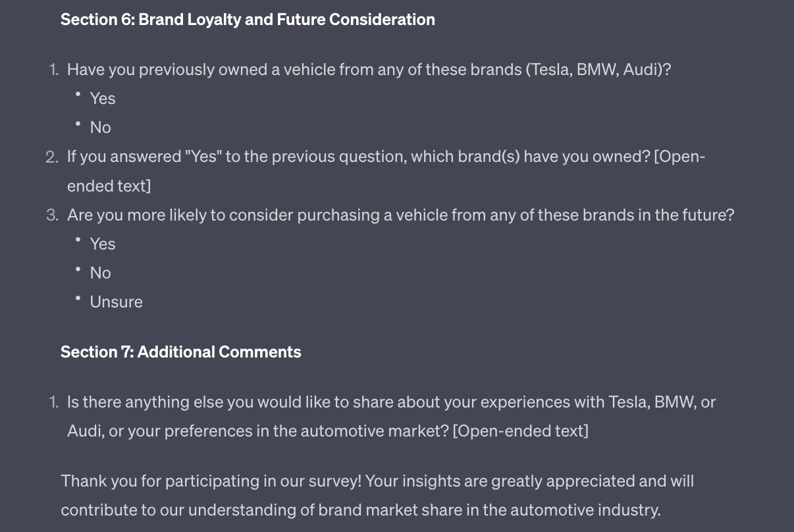
Task: Click the closing line about brand market share
Action: point(360,510)
